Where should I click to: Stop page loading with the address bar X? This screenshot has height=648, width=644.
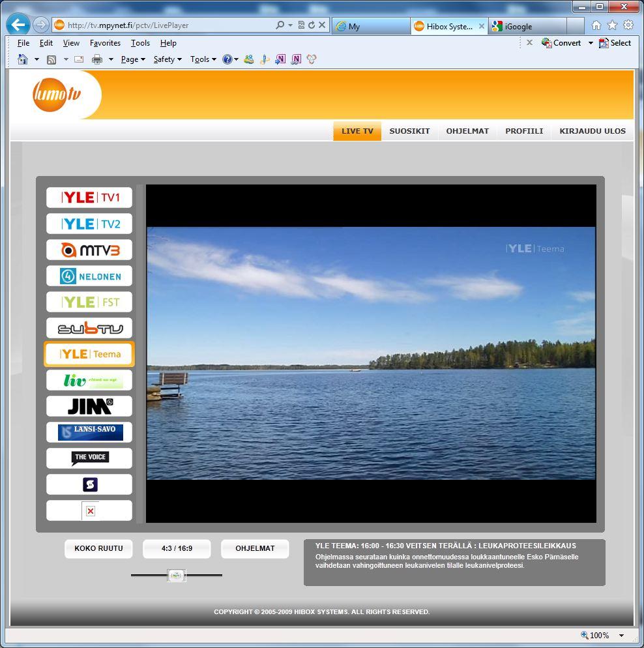[322, 25]
